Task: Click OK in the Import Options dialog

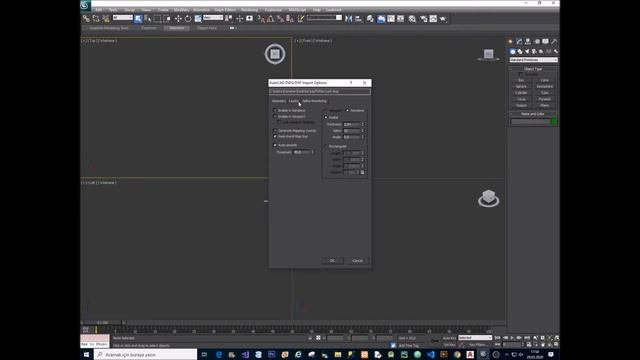Action: tap(332, 261)
